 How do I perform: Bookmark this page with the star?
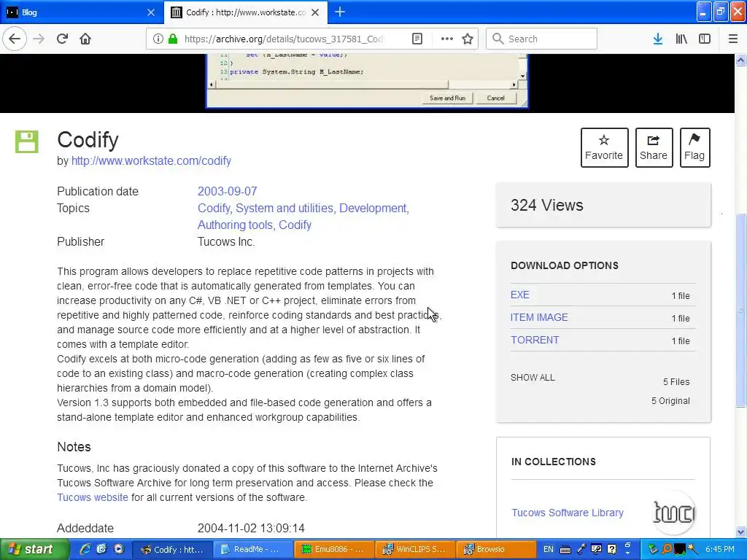click(468, 39)
